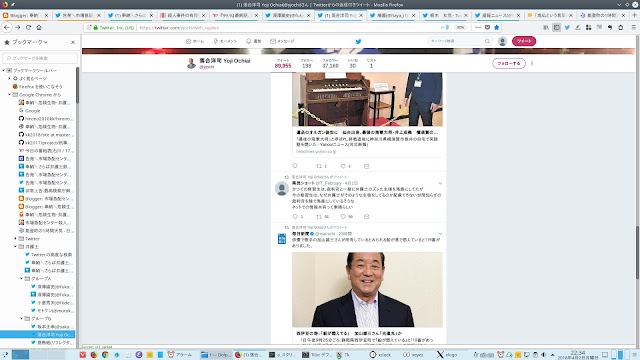Open the アラーム item in taskbar
This screenshot has height=360, width=640.
180,355
